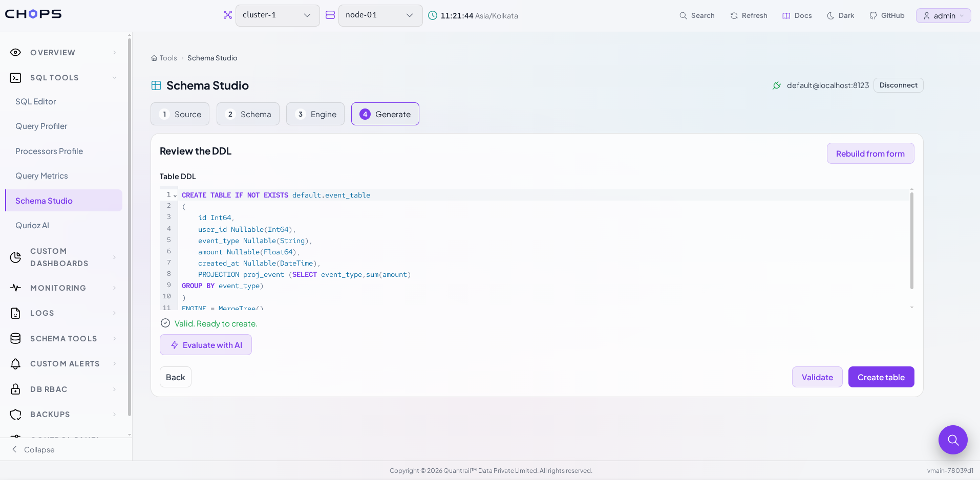
Task: Click the sidebar vertical scrollbar
Action: pyautogui.click(x=130, y=228)
